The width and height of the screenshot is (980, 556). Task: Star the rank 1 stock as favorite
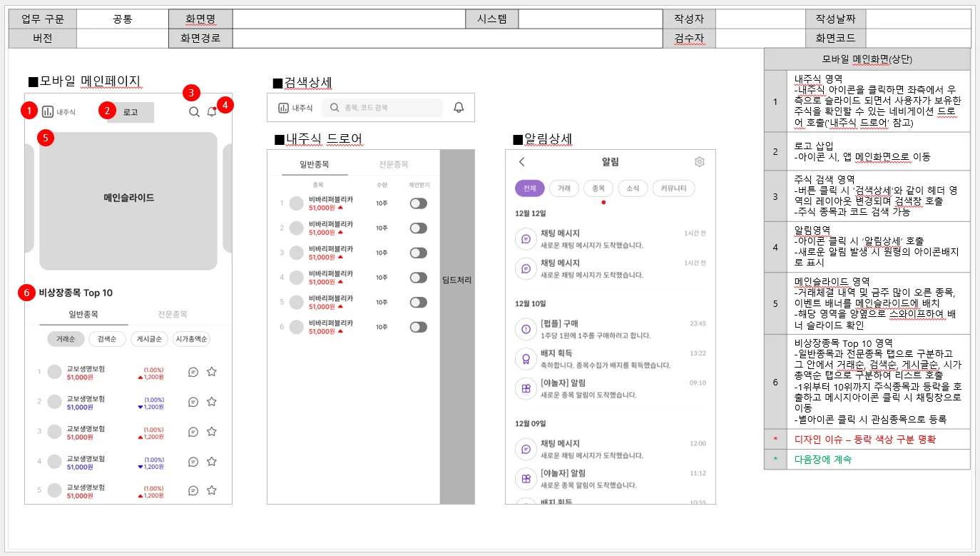[212, 372]
